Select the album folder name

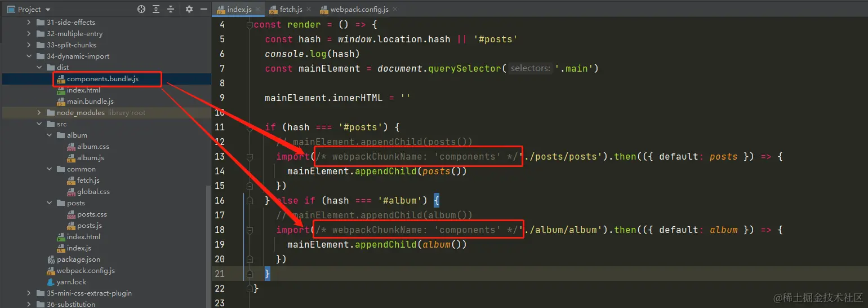(77, 135)
